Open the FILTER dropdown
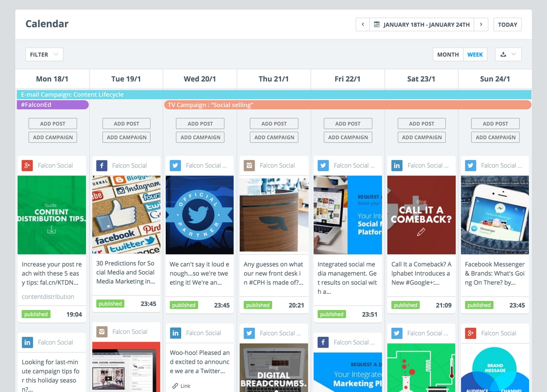This screenshot has height=392, width=547. (44, 54)
